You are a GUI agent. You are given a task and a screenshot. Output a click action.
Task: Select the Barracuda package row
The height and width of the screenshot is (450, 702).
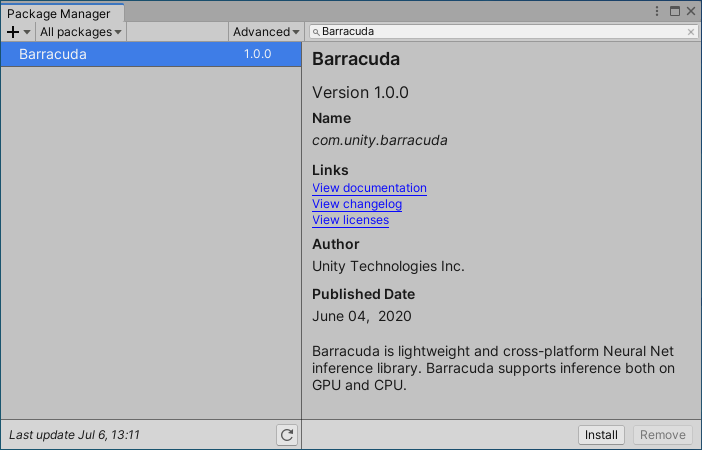pyautogui.click(x=151, y=54)
